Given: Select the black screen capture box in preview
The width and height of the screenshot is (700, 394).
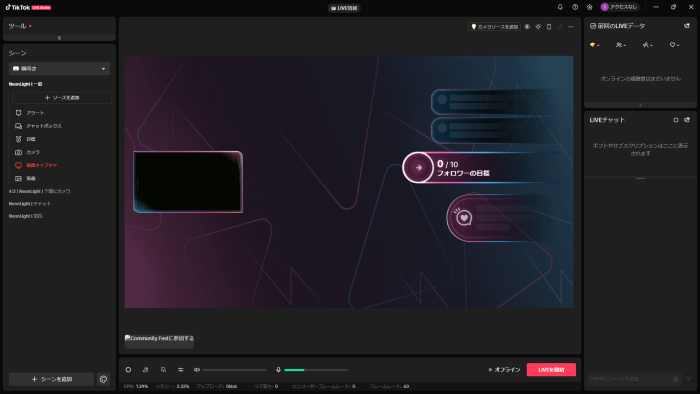Looking at the screenshot, I should (188, 182).
